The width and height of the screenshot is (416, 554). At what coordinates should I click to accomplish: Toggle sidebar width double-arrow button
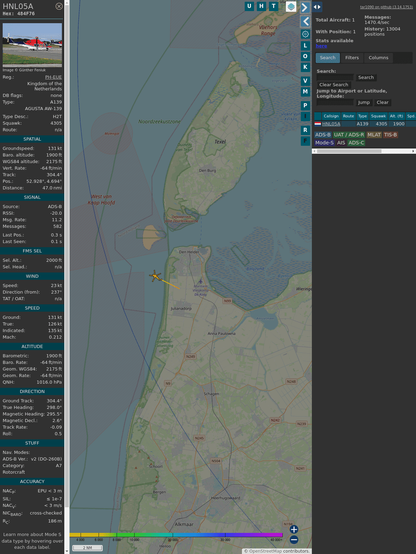tap(317, 7)
